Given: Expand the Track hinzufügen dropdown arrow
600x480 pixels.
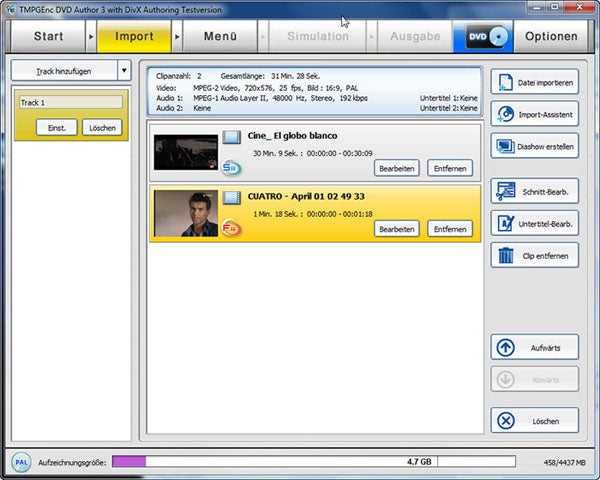Looking at the screenshot, I should click(124, 71).
